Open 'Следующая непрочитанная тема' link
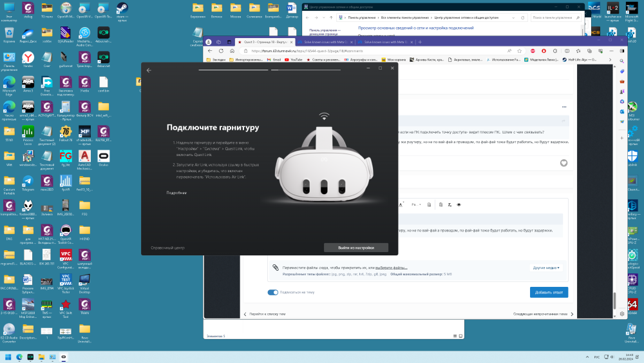Image resolution: width=644 pixels, height=363 pixels. pyautogui.click(x=540, y=314)
